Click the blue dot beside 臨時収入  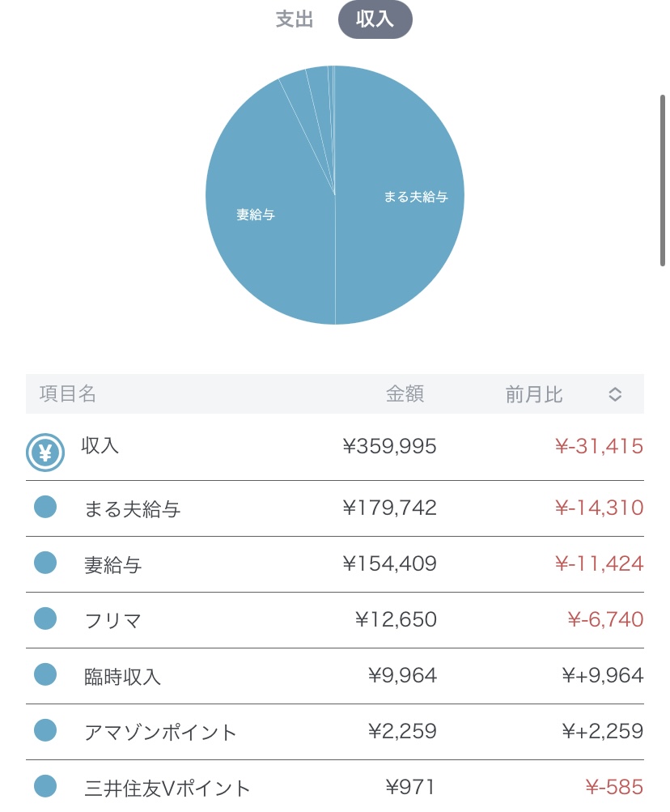coord(45,674)
